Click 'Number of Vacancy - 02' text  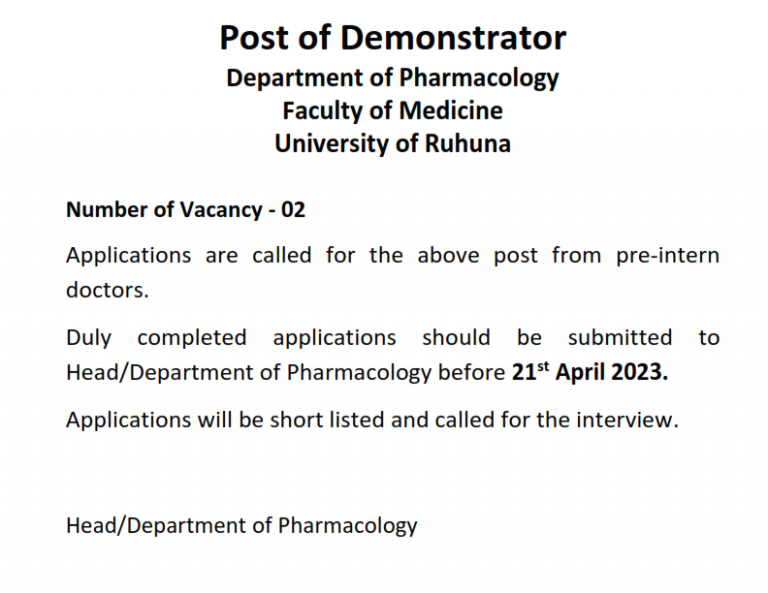point(186,210)
